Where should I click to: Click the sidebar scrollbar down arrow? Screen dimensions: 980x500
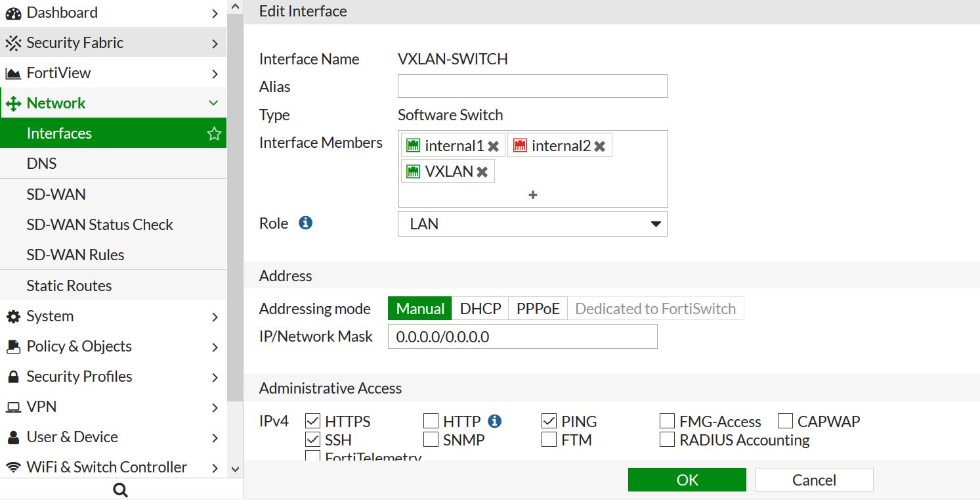pyautogui.click(x=235, y=468)
